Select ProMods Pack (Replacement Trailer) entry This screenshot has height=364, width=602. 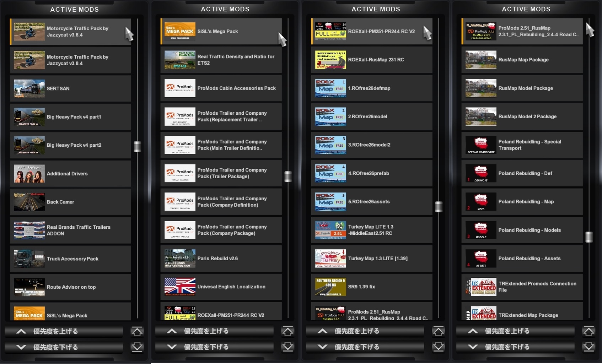(221, 116)
